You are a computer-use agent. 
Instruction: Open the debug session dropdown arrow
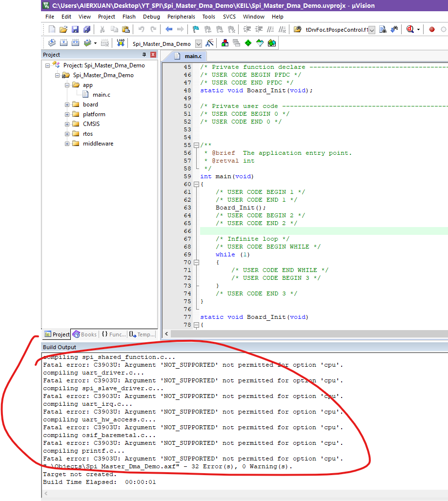pos(418,29)
